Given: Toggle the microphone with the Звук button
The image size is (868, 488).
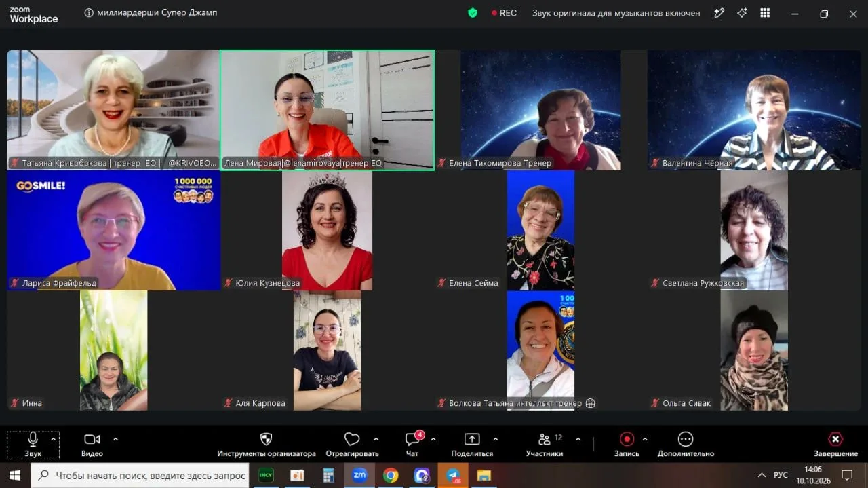Looking at the screenshot, I should (x=33, y=445).
